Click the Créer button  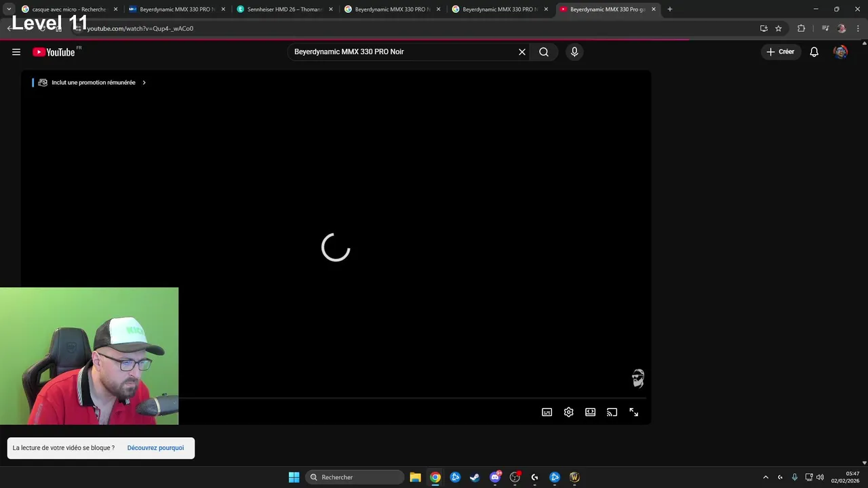[781, 52]
